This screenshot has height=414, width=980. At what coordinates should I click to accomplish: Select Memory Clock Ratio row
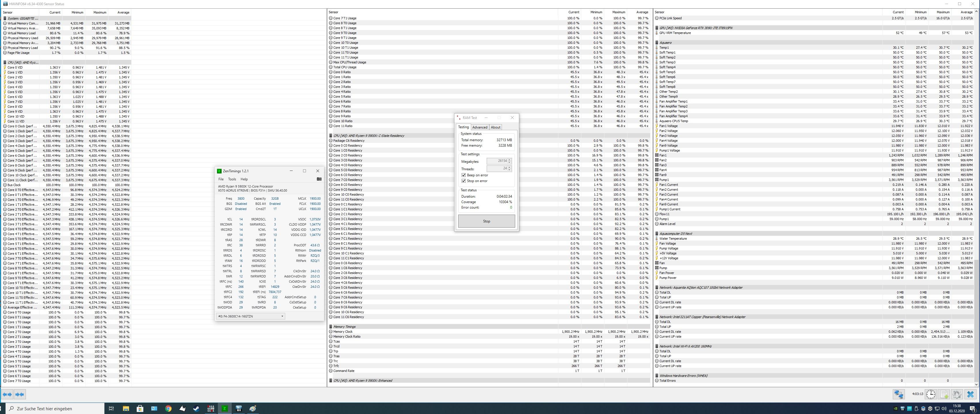(489, 337)
